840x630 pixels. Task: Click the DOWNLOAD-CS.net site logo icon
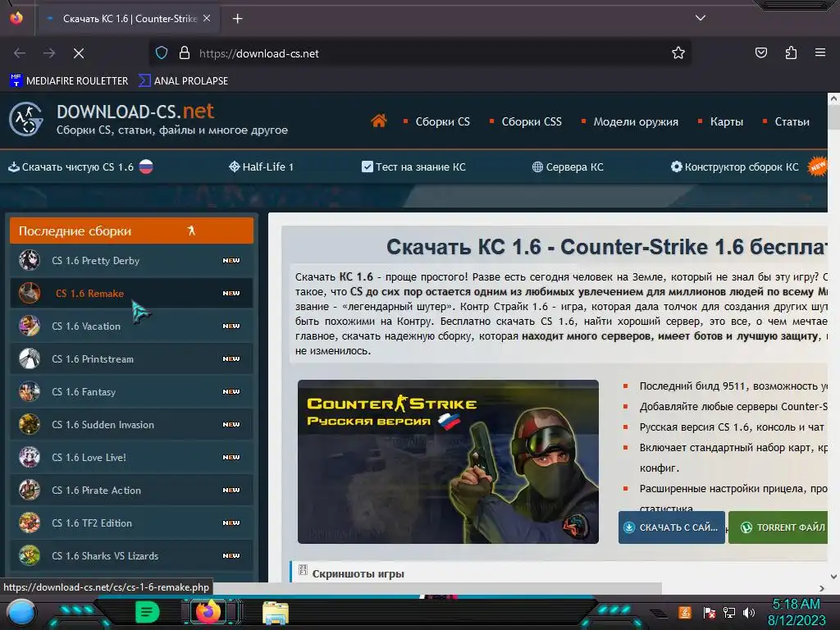[x=25, y=119]
